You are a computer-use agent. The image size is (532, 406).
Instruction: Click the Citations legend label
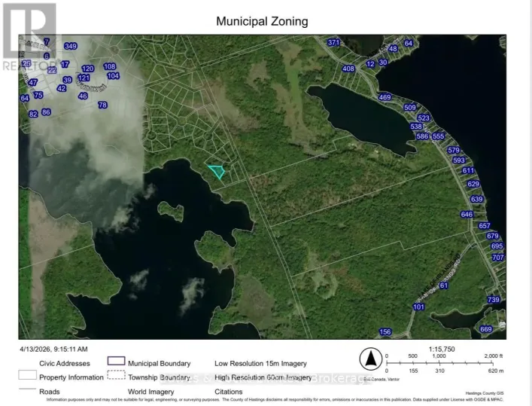(x=230, y=390)
